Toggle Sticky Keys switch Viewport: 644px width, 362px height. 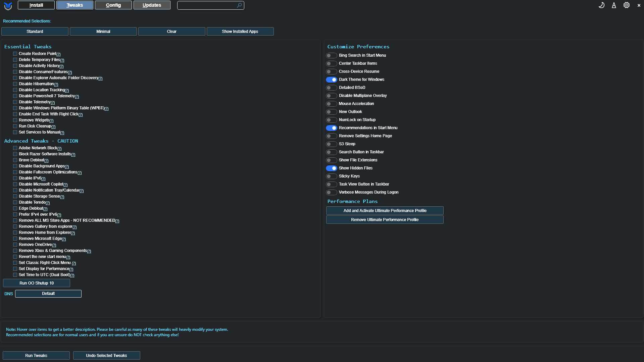tap(332, 176)
